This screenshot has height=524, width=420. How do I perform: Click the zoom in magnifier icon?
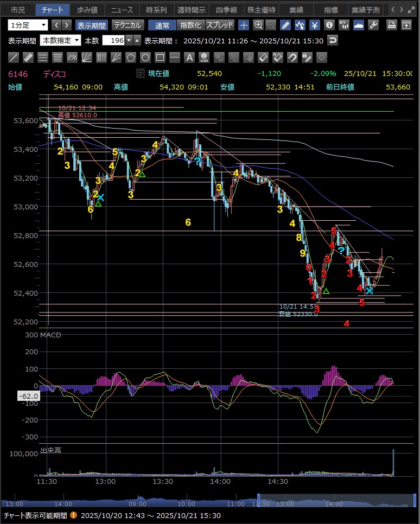click(x=258, y=25)
